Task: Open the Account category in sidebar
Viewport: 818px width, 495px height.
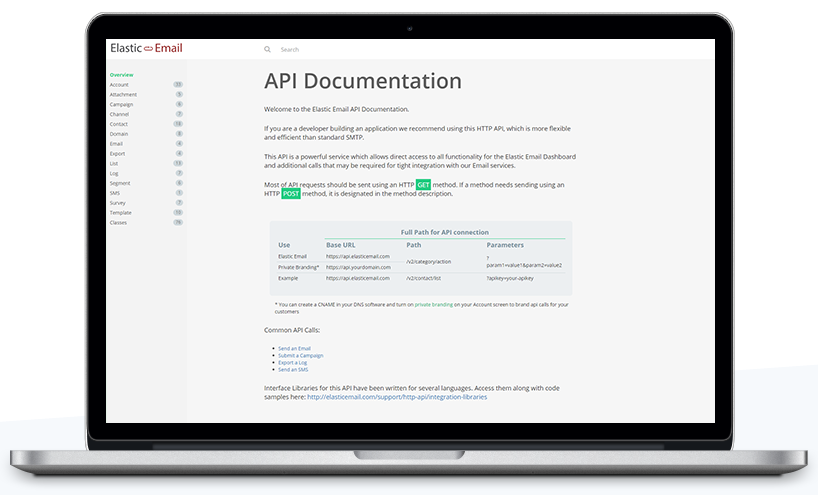Action: tap(119, 85)
